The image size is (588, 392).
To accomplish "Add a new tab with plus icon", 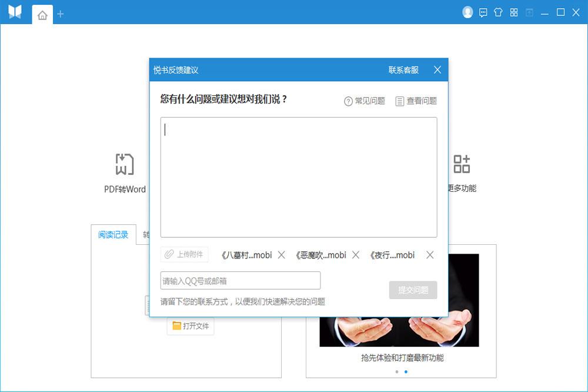I will point(61,14).
